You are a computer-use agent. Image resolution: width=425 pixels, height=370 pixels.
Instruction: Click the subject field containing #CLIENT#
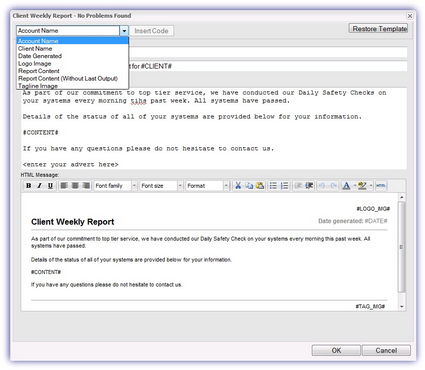click(x=268, y=66)
